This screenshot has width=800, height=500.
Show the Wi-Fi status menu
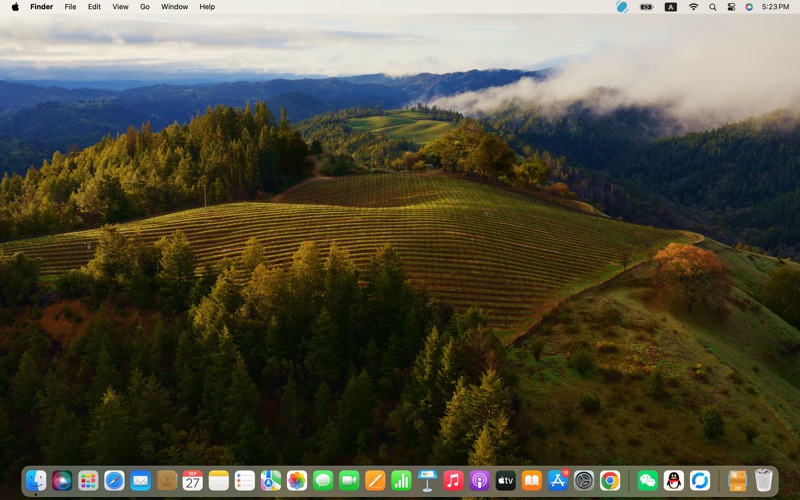point(693,7)
